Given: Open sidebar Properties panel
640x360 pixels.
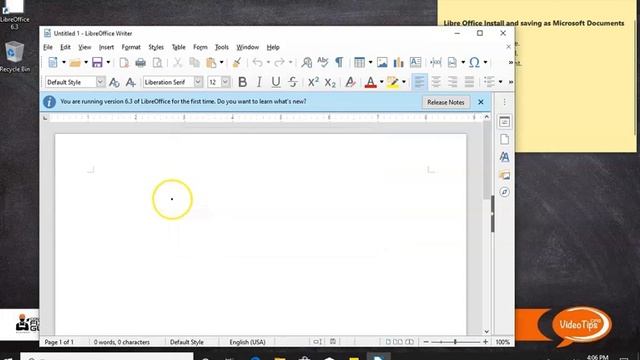Looking at the screenshot, I should click(x=504, y=122).
